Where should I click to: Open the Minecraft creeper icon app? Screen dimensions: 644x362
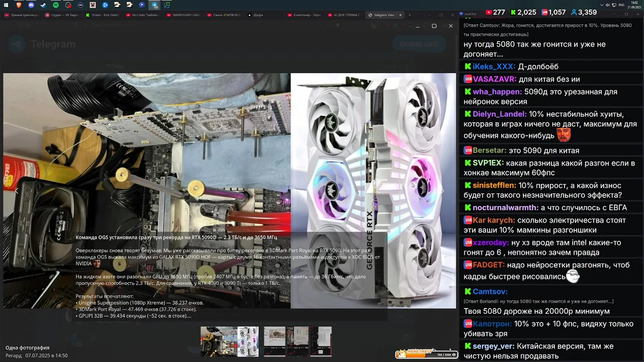coord(93,5)
